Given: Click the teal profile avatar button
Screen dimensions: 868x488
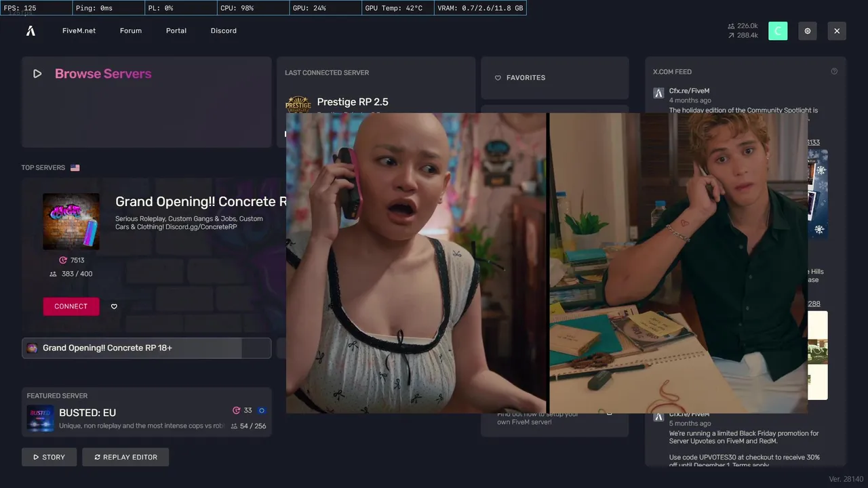Looking at the screenshot, I should [778, 30].
